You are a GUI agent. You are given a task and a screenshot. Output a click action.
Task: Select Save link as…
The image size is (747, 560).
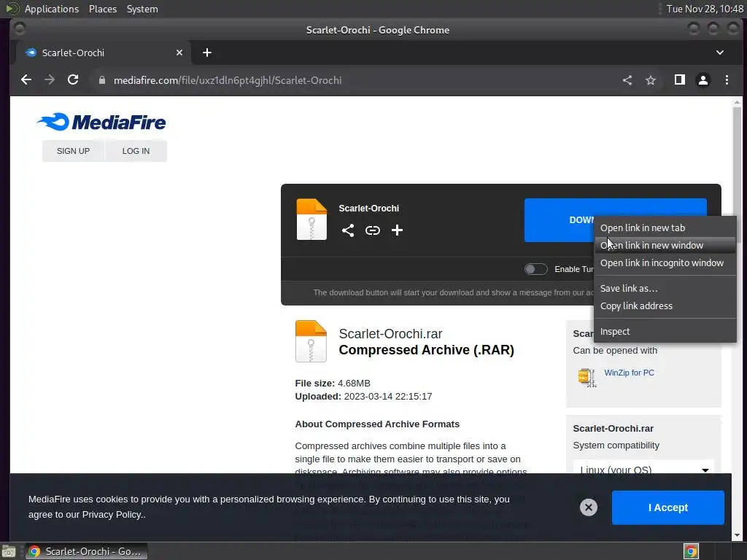point(665,288)
